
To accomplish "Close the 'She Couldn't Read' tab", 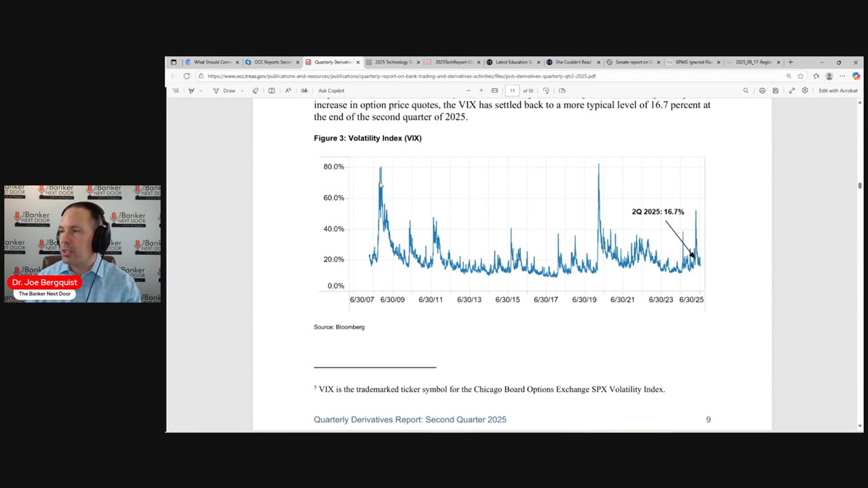I will click(x=599, y=62).
